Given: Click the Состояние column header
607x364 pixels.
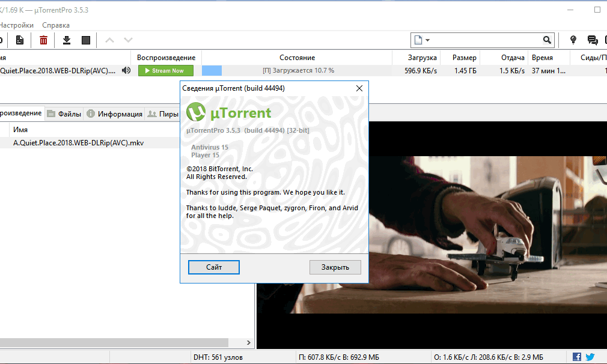Looking at the screenshot, I should pyautogui.click(x=297, y=58).
